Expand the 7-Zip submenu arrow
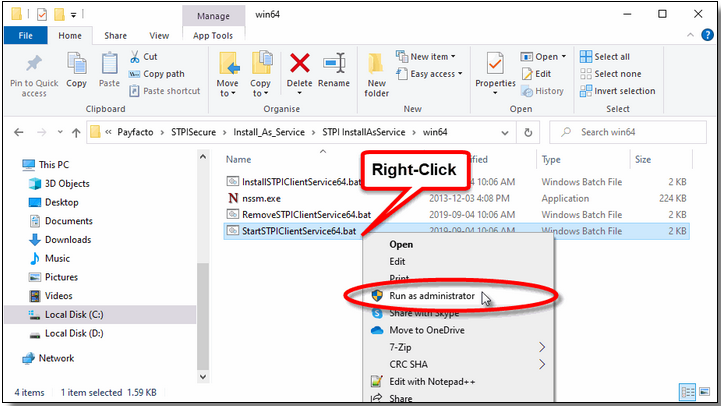 543,347
